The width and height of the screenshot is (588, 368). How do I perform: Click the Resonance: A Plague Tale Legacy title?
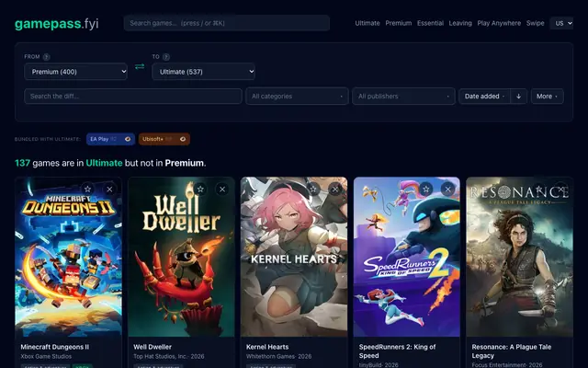pos(512,351)
